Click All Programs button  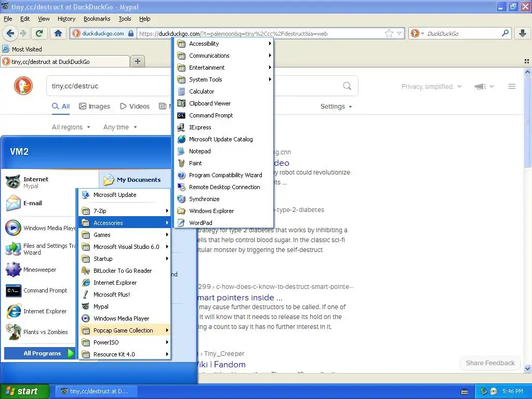[39, 353]
